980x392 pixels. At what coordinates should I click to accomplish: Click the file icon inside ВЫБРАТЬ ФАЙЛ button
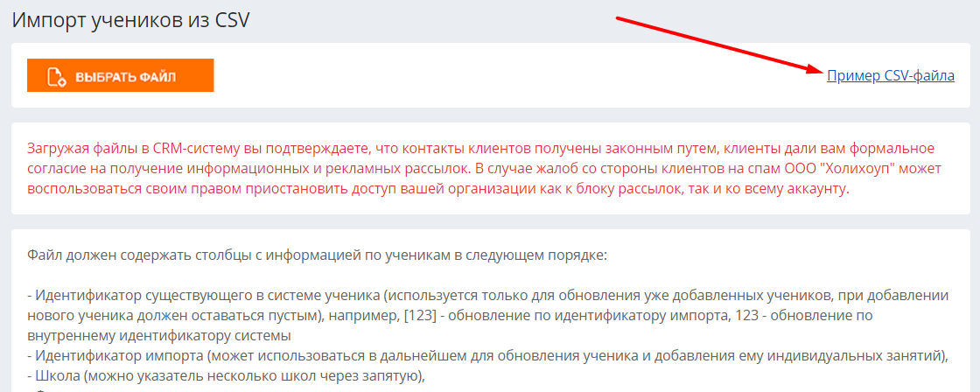point(57,77)
